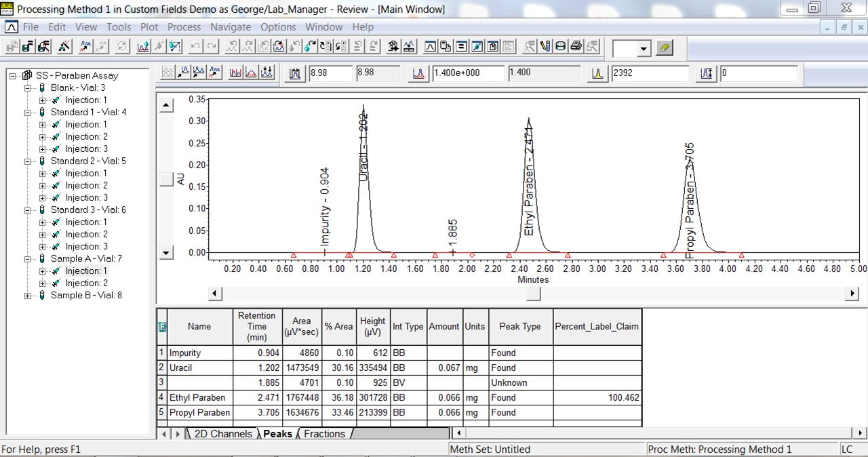Click the yellow eraser button

point(664,47)
